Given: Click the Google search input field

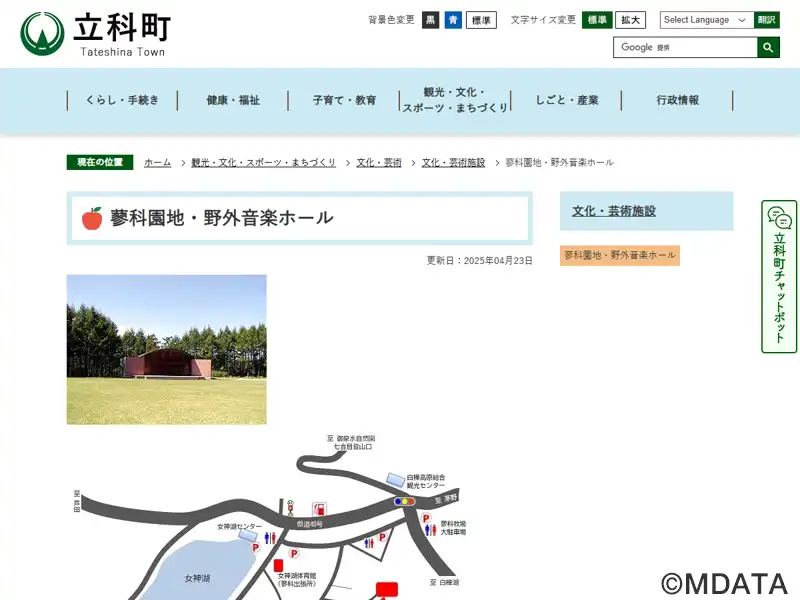Looking at the screenshot, I should coord(685,47).
